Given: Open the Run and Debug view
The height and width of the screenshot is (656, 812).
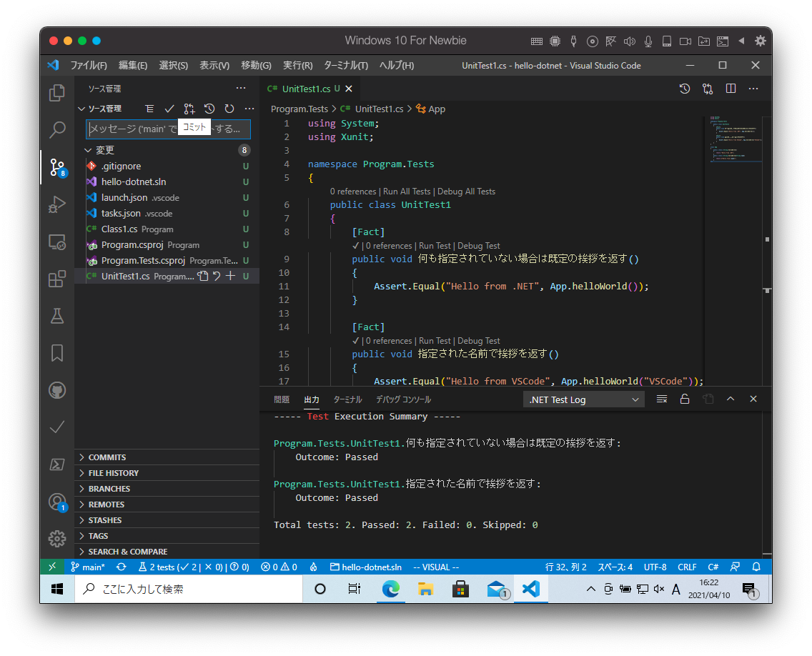Looking at the screenshot, I should [x=57, y=204].
